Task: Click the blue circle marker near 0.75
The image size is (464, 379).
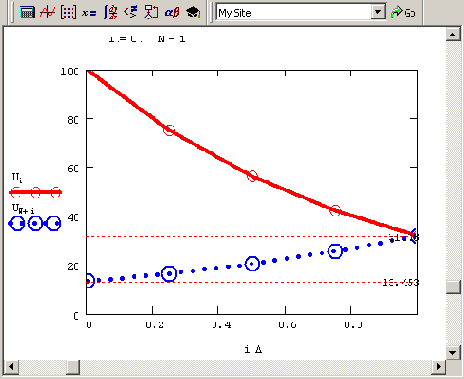Action: tap(335, 251)
